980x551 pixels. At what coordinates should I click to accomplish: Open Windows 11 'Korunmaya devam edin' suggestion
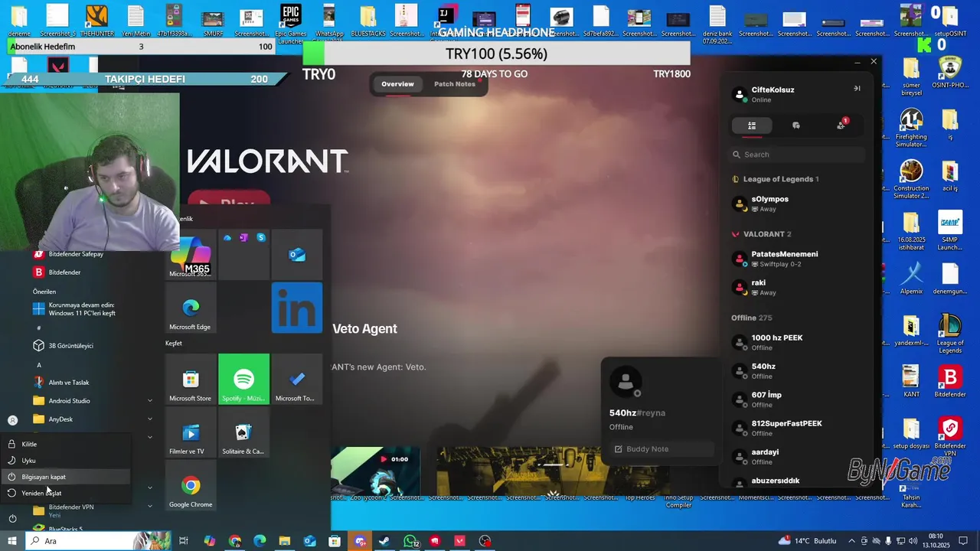coord(92,309)
